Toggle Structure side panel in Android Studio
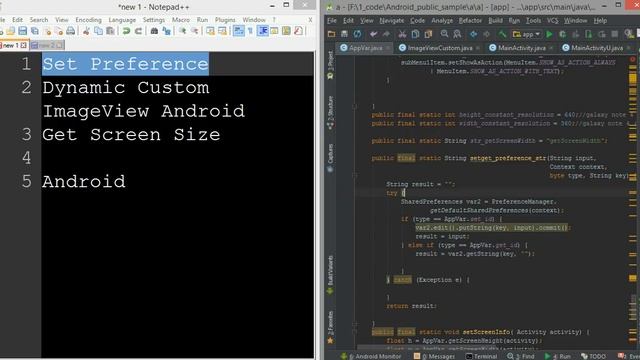This screenshot has height=360, width=640. [x=330, y=113]
